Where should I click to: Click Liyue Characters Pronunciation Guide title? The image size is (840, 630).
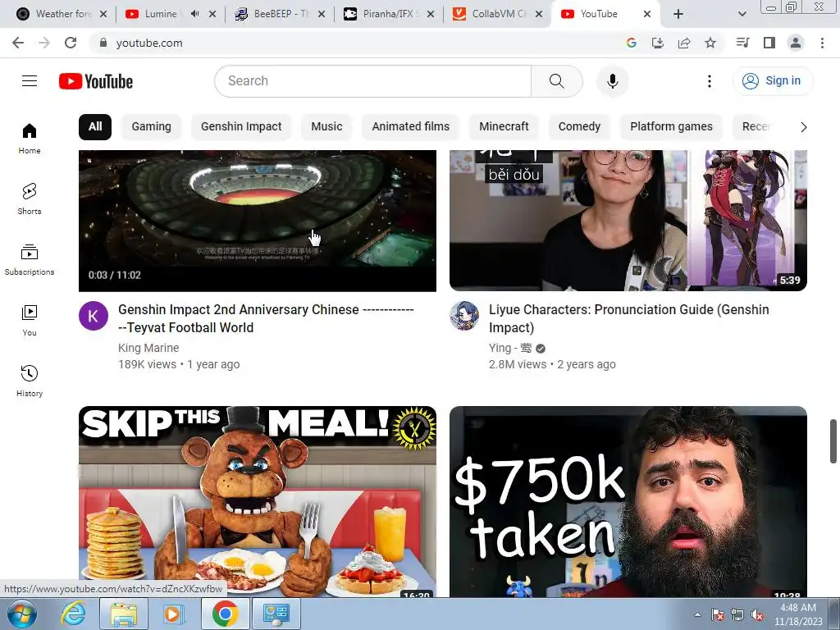coord(629,319)
